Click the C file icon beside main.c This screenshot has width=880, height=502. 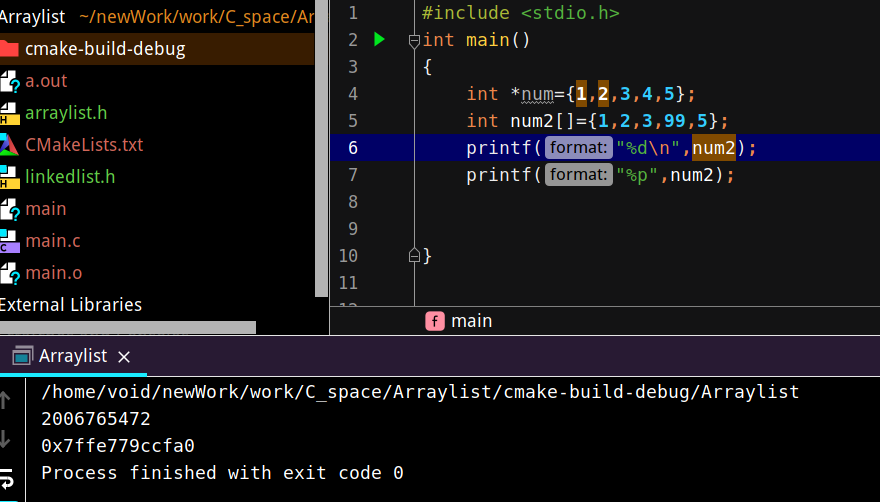(10, 241)
